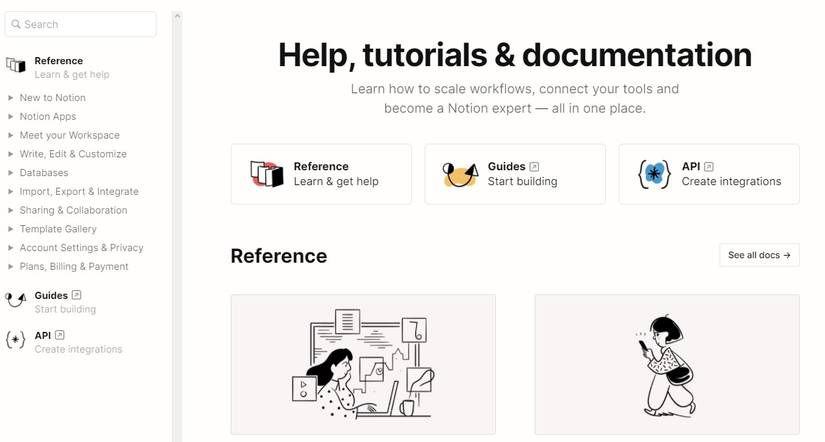Expand the Databases section arrow
The height and width of the screenshot is (442, 825).
(11, 173)
